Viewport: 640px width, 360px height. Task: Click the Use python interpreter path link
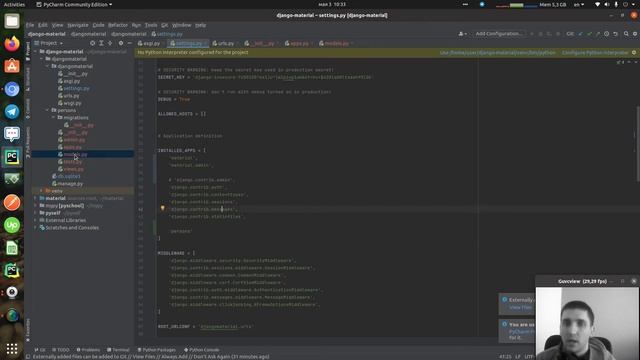pyautogui.click(x=498, y=53)
